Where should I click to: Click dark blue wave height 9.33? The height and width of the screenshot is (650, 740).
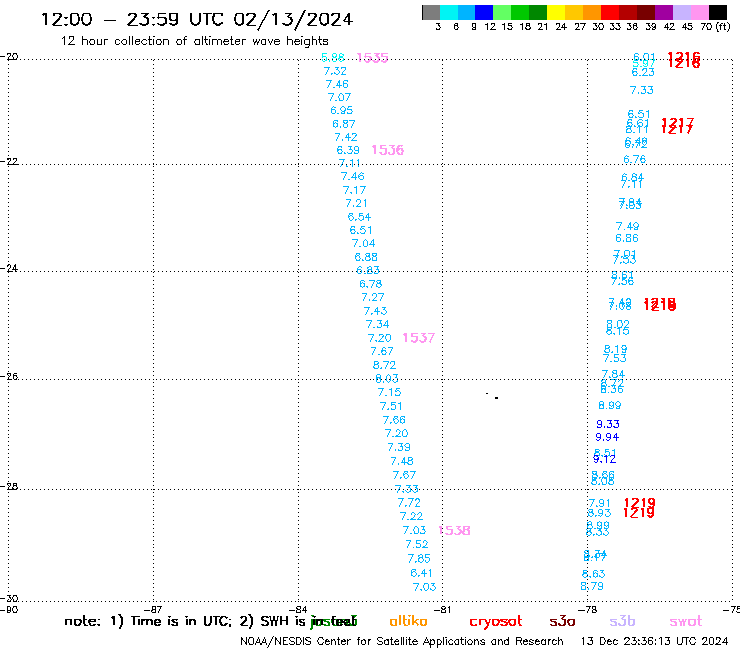pyautogui.click(x=608, y=424)
